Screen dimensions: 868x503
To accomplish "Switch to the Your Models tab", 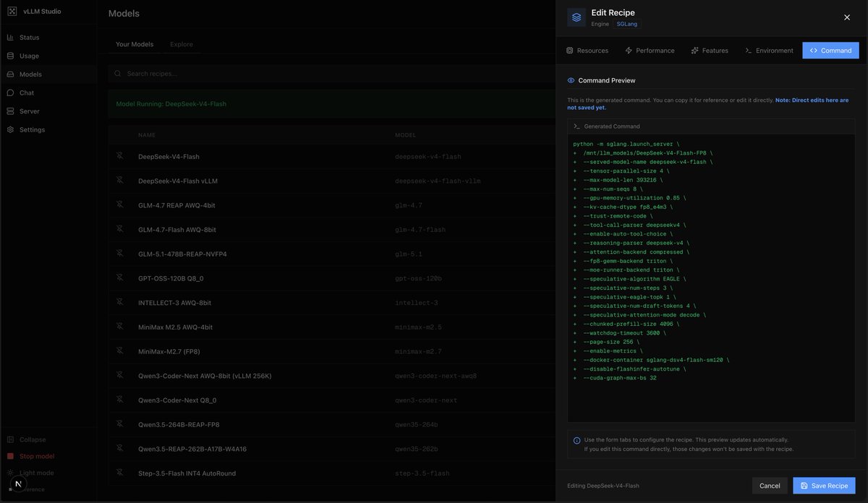I will point(135,44).
